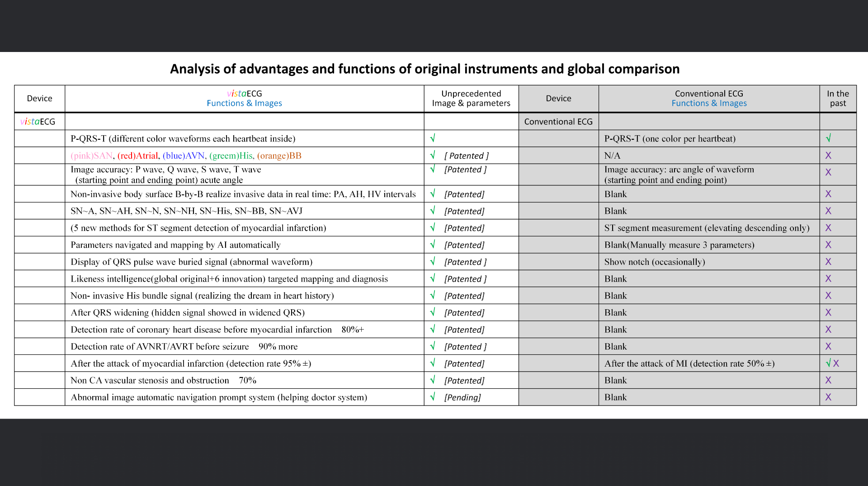Select 'Detection rate of coronary heart disease' row
The height and width of the screenshot is (486, 868).
click(217, 330)
